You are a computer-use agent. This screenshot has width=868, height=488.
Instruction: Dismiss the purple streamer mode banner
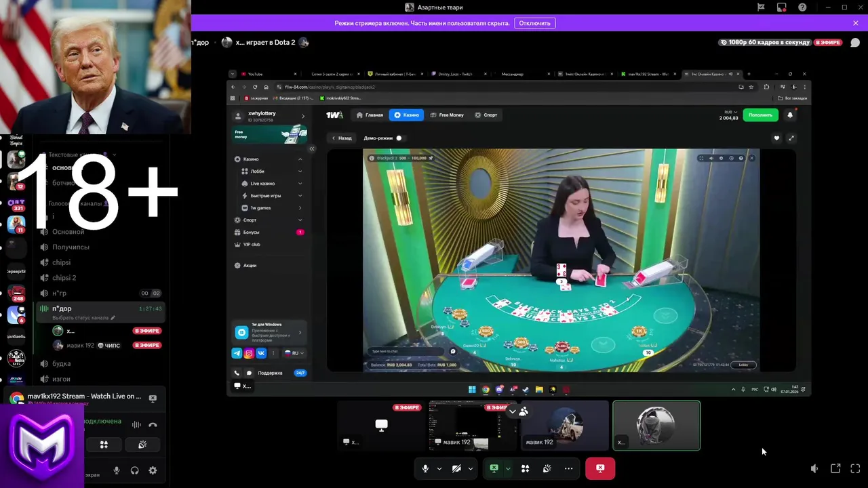coord(856,23)
